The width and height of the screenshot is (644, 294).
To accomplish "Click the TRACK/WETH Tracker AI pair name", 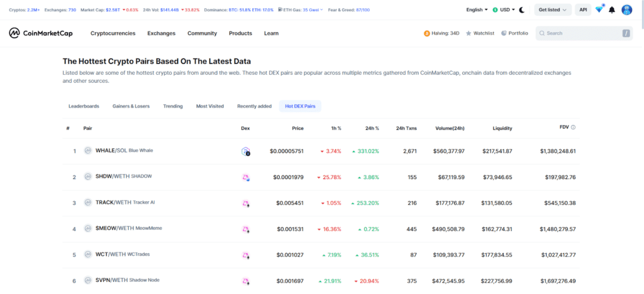I will click(125, 202).
